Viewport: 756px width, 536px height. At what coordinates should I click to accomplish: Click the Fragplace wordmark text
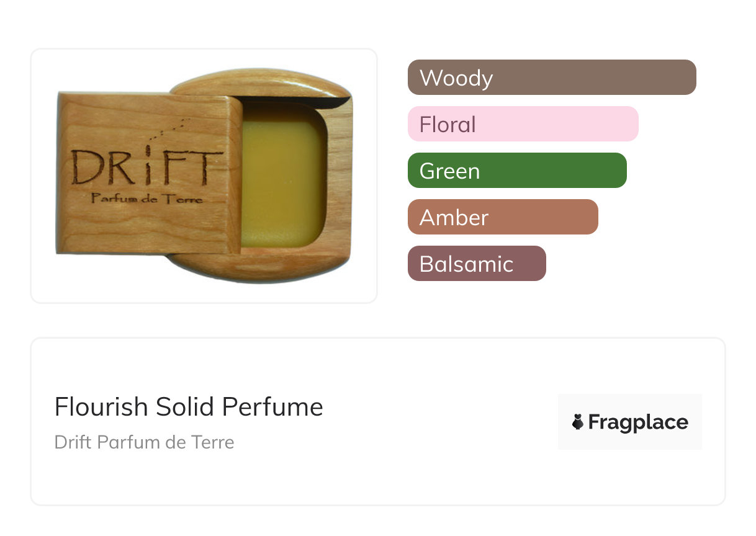[638, 422]
